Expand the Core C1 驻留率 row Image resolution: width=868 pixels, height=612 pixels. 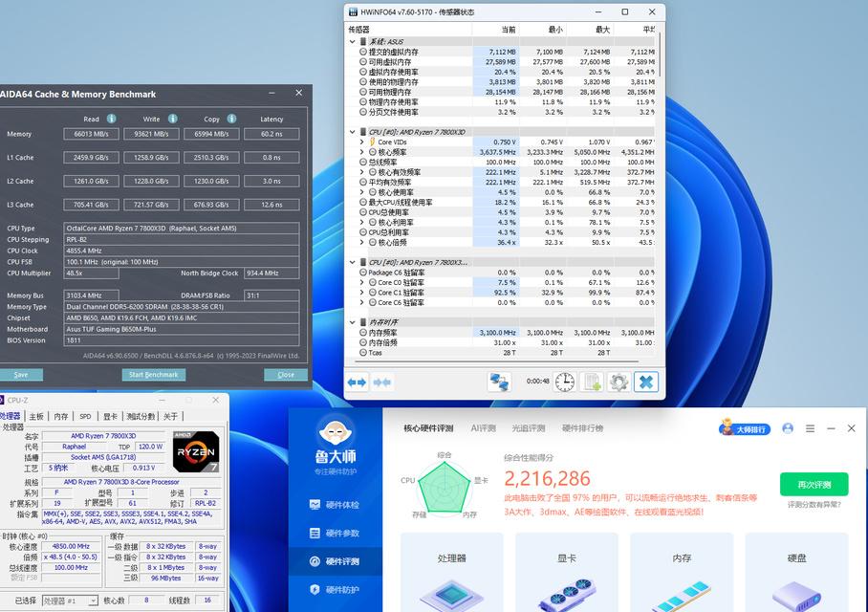(x=362, y=293)
